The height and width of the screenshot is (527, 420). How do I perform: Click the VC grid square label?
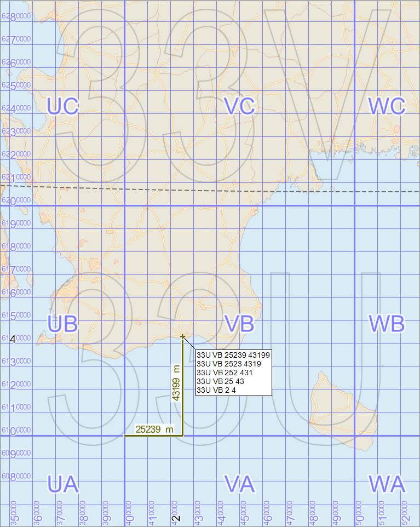point(240,106)
